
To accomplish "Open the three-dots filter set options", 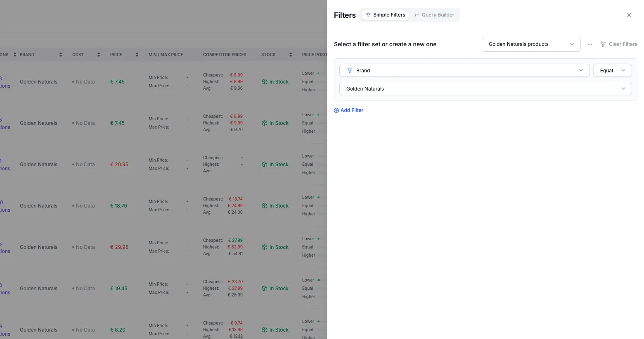I will (x=590, y=44).
